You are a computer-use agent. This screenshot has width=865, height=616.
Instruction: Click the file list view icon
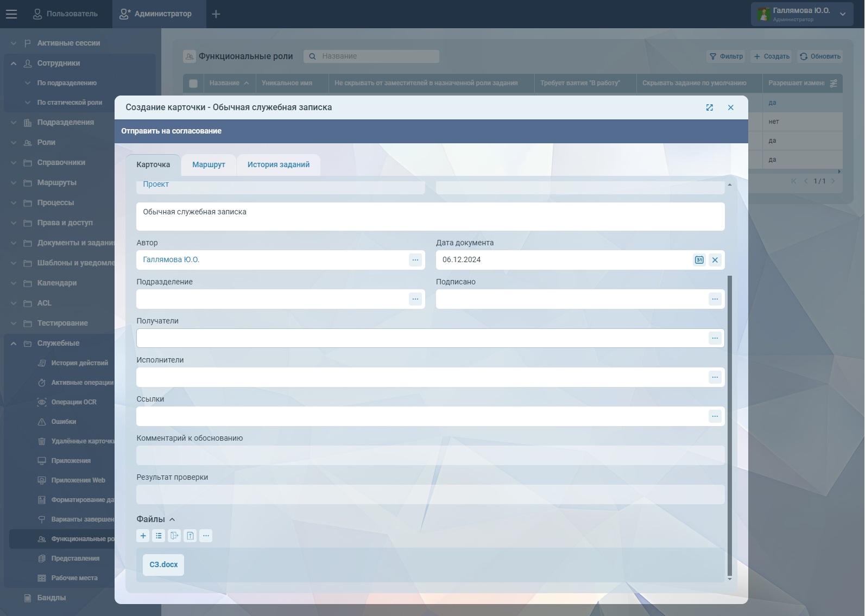[159, 536]
